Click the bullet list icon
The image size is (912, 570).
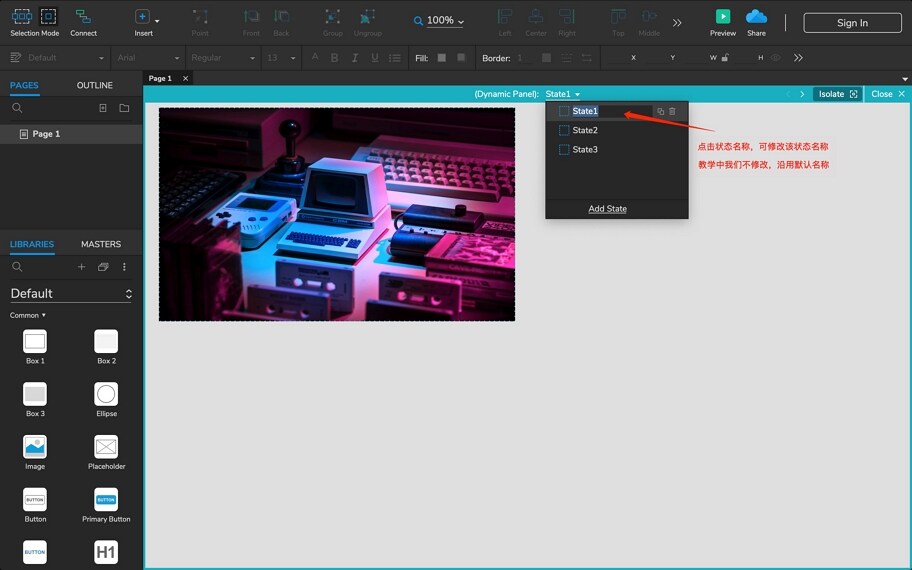pyautogui.click(x=395, y=58)
